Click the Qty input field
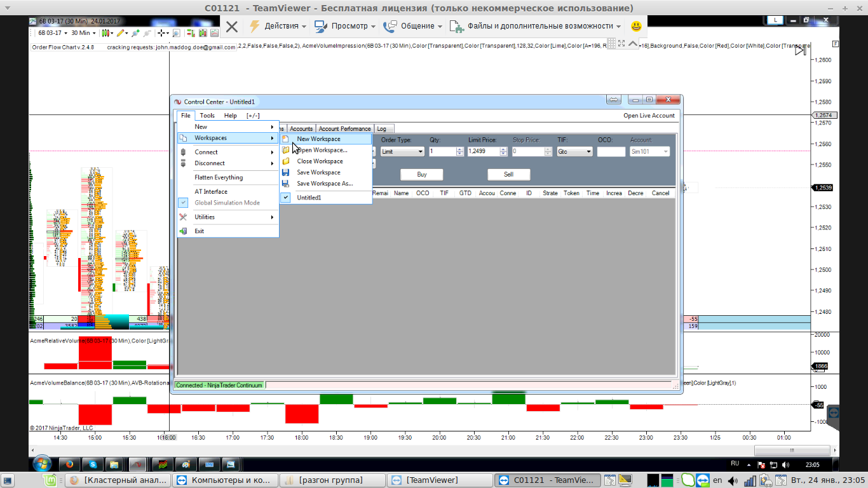Screen dimensions: 868x488 (442, 152)
